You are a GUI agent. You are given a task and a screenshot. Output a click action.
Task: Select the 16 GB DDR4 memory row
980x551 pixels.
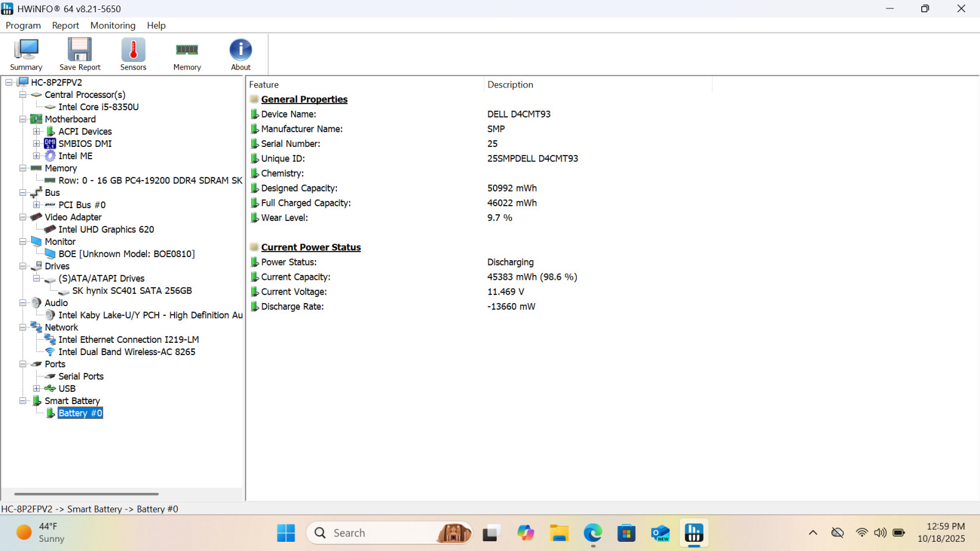click(151, 180)
